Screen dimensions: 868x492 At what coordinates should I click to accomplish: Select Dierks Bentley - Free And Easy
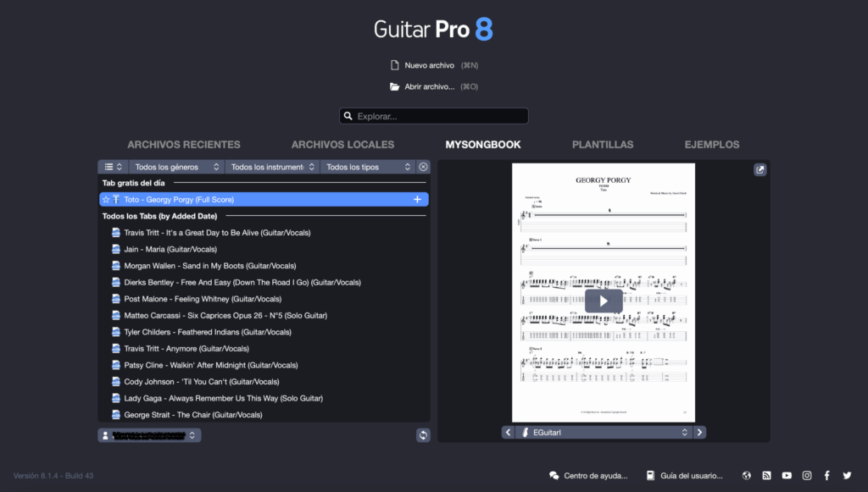(x=264, y=283)
